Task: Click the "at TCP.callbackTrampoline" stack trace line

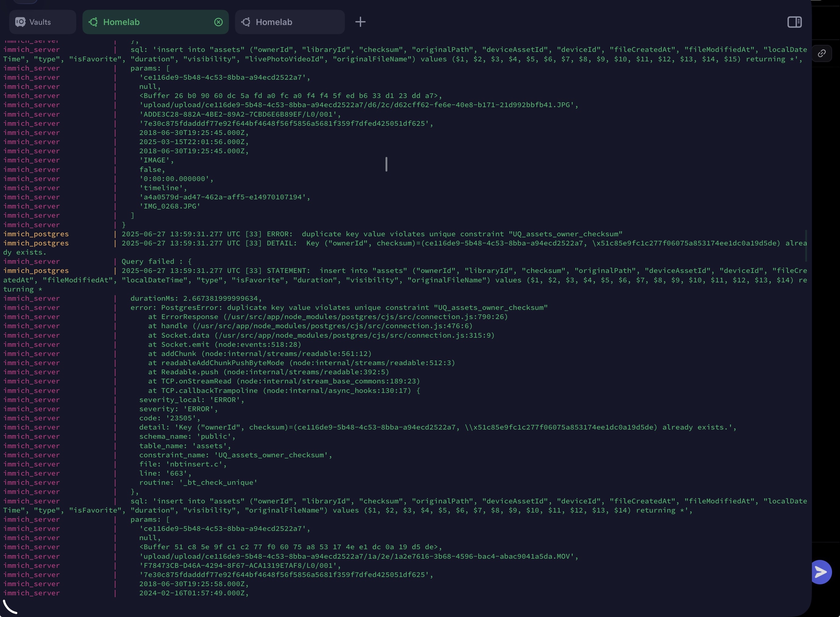Action: pos(284,390)
